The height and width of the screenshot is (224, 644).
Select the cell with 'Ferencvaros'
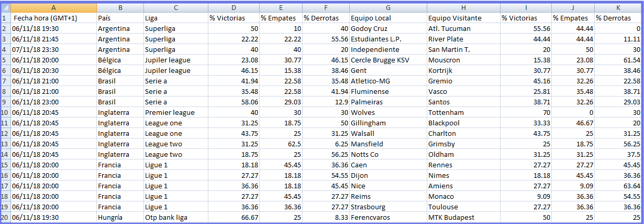(x=388, y=217)
